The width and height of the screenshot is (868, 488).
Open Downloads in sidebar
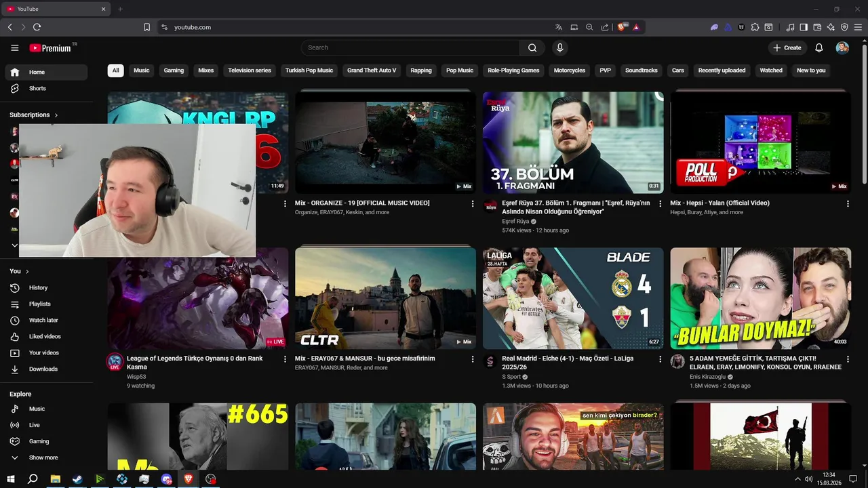coord(46,369)
